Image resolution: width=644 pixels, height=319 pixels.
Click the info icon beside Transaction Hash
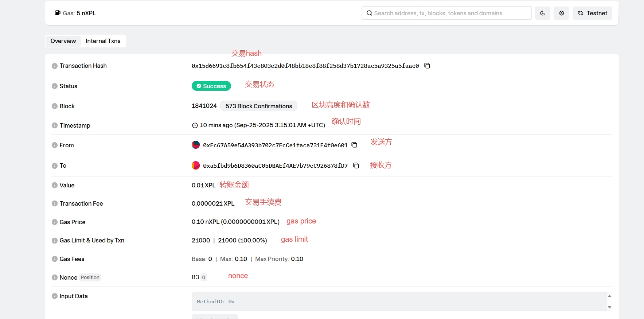point(55,66)
